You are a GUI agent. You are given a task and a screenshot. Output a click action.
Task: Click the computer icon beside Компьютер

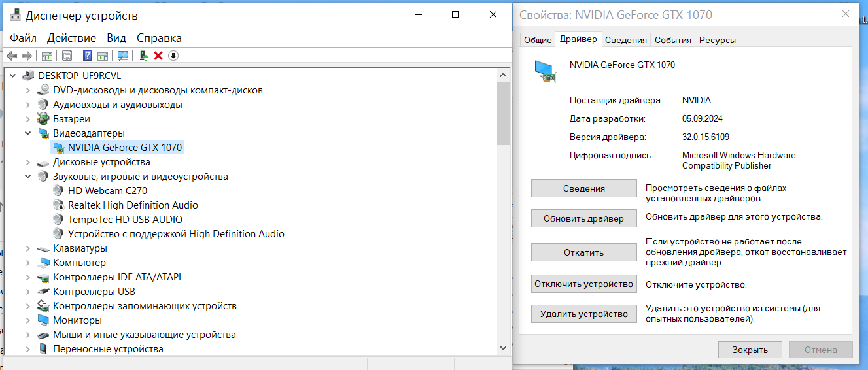pos(43,263)
